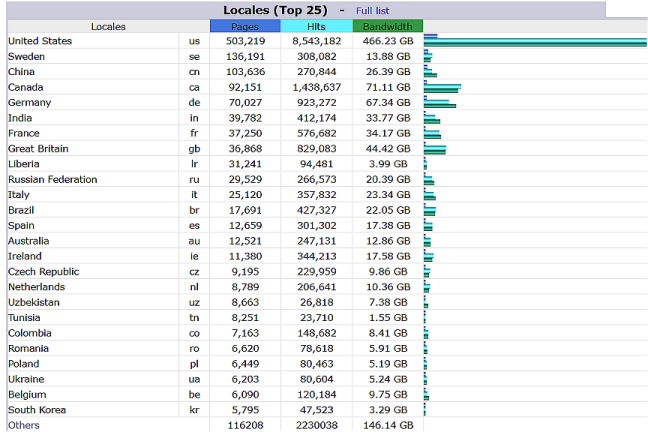This screenshot has height=432, width=648.
Task: Select the China locale name
Action: [x=21, y=72]
